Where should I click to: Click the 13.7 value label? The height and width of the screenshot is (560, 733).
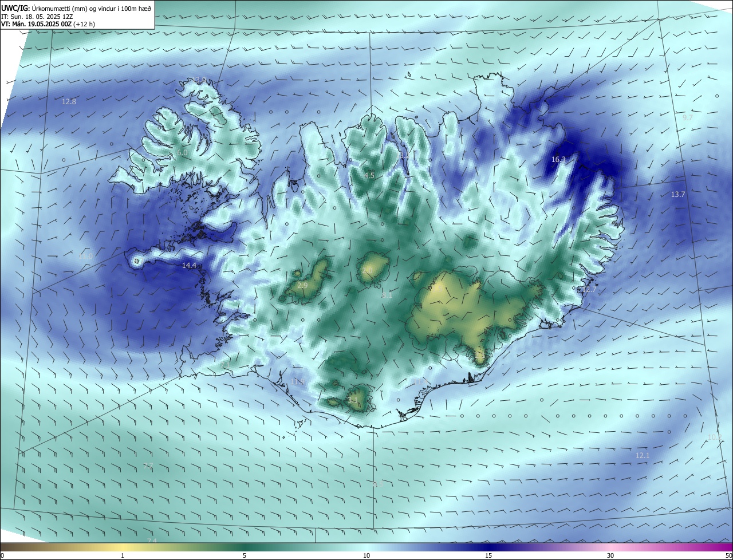(678, 195)
